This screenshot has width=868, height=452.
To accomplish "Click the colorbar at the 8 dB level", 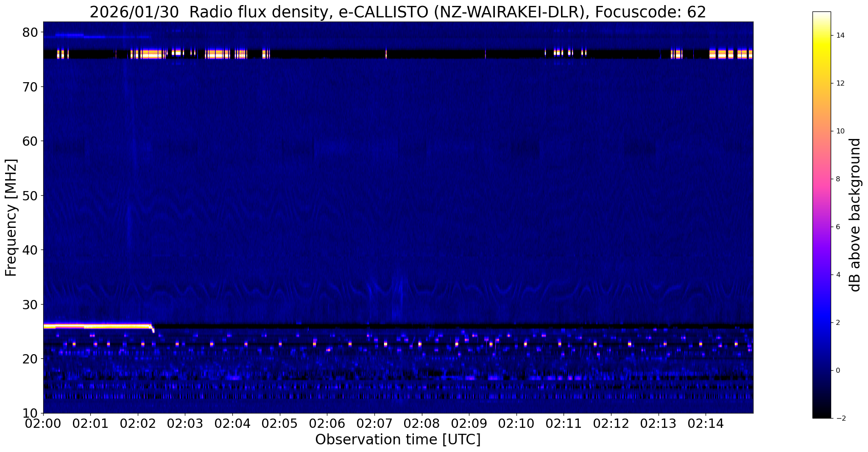I will (821, 179).
